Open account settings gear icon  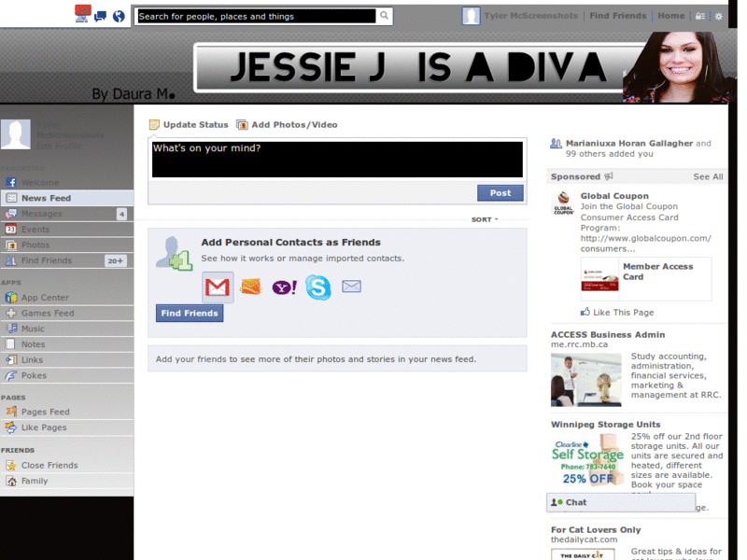718,16
